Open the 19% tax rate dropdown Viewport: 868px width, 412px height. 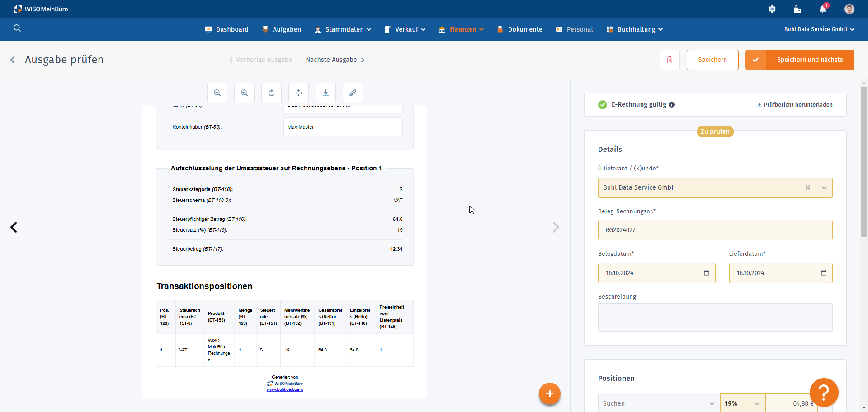tap(742, 403)
